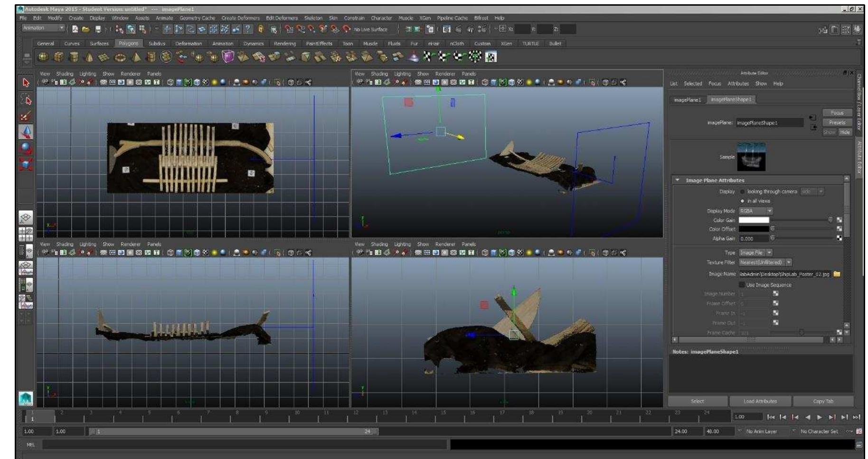Click the white Color Gain swatch
The height and width of the screenshot is (459, 868).
(x=754, y=220)
